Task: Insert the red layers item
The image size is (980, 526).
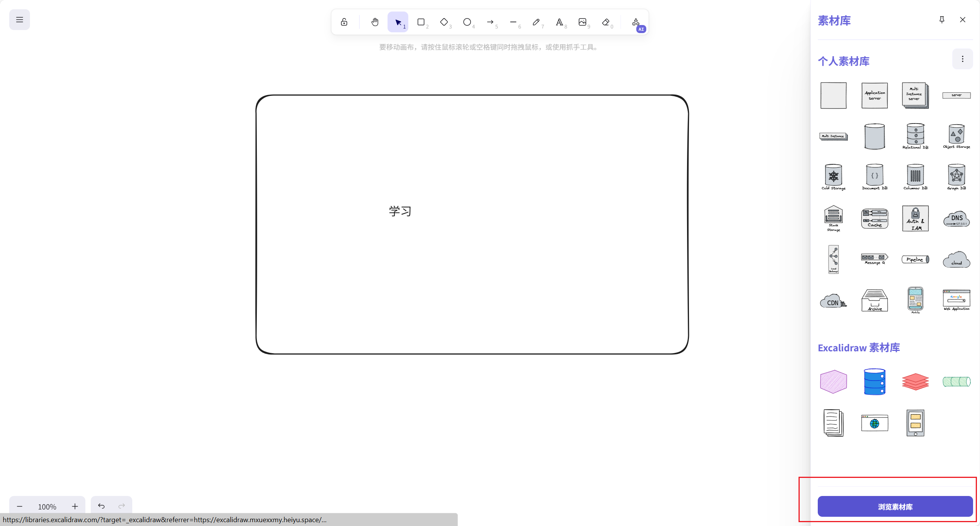Action: coord(915,382)
